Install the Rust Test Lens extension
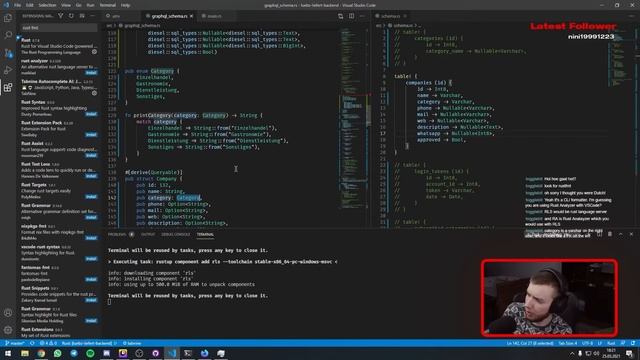 (91, 176)
